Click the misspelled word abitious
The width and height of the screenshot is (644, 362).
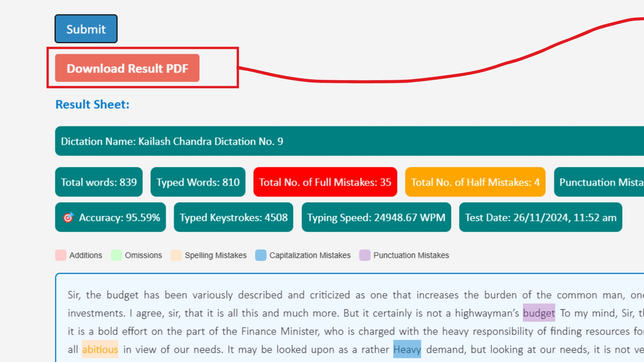click(100, 349)
